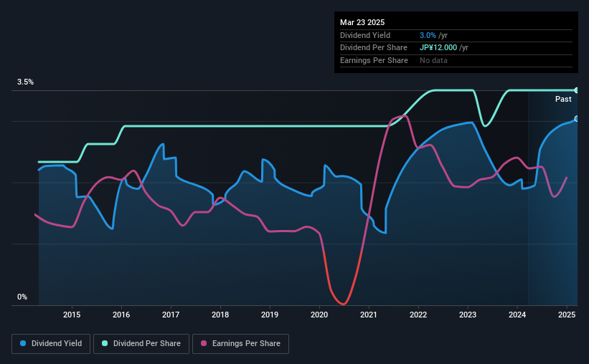Click the 0% y-axis label
Viewport: 589px width, 364px height.
click(22, 297)
